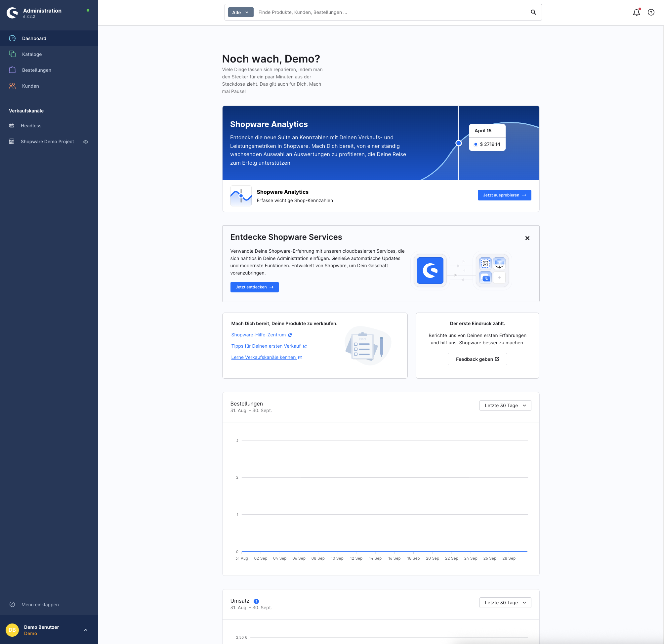664x644 pixels.
Task: Click the DB user avatar
Action: 12,630
